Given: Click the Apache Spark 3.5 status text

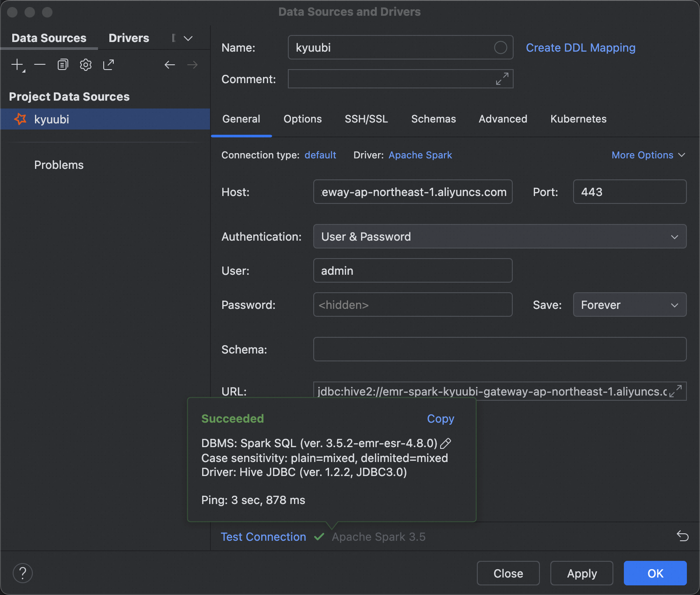Looking at the screenshot, I should click(x=378, y=537).
